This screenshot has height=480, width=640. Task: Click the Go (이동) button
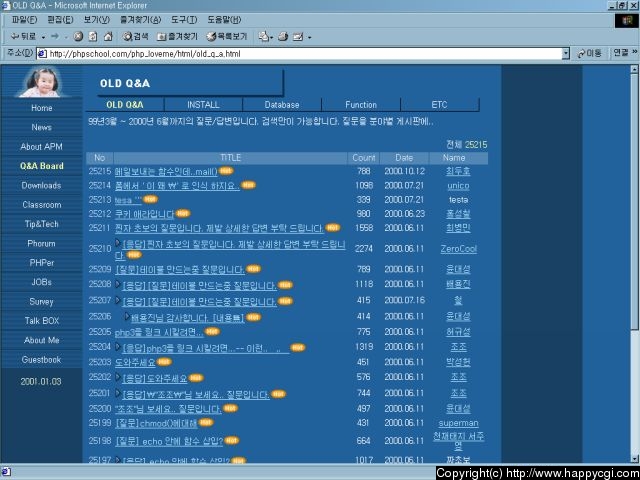pyautogui.click(x=589, y=53)
